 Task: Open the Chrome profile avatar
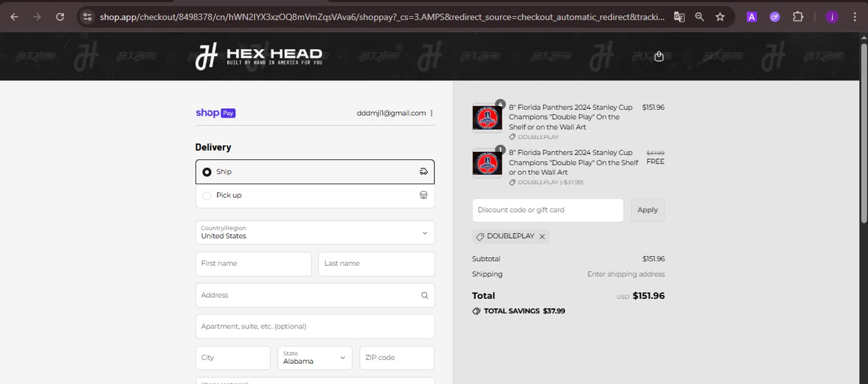point(832,17)
